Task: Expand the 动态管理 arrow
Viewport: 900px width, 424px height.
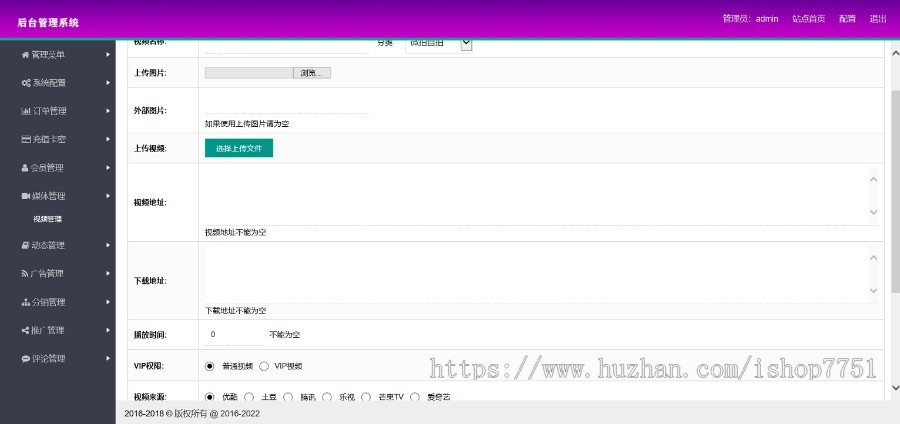Action: point(108,246)
